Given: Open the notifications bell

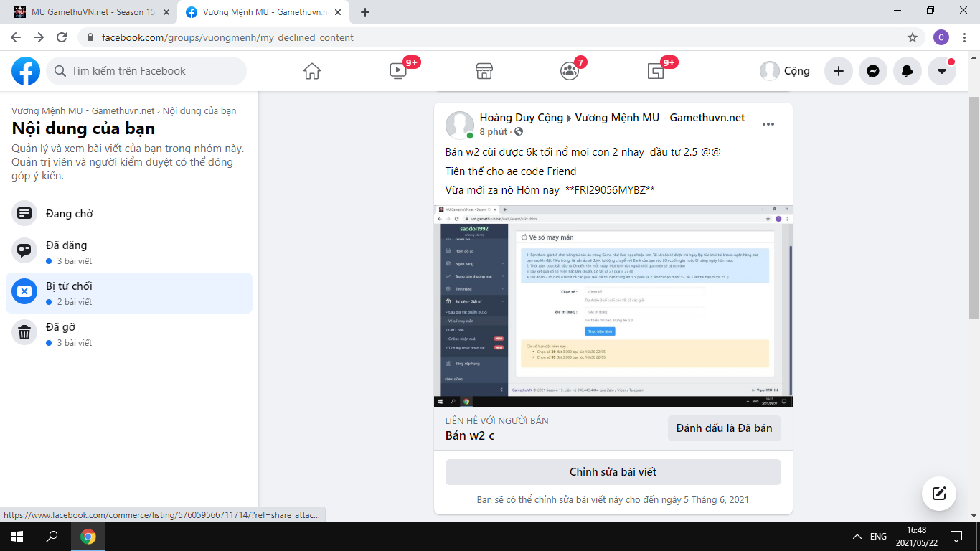Looking at the screenshot, I should [907, 71].
